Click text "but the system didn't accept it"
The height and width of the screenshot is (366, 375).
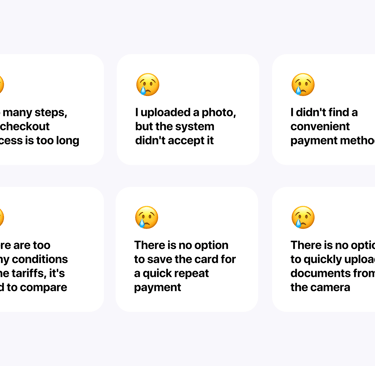(x=175, y=133)
